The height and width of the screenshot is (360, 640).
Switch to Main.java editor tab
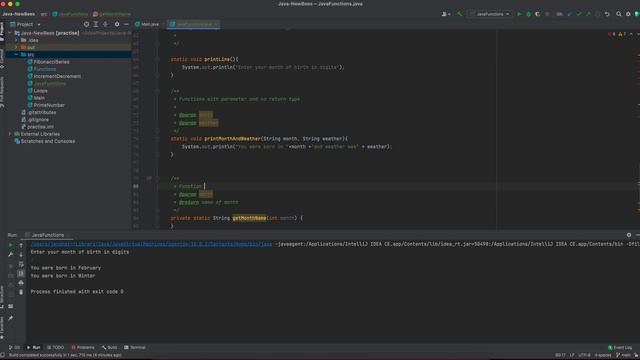(x=147, y=24)
